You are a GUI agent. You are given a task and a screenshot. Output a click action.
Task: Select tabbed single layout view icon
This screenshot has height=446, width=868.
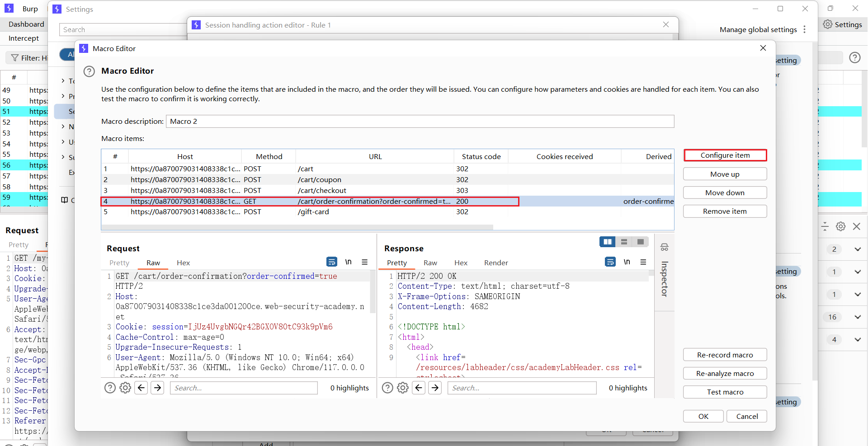tap(640, 242)
